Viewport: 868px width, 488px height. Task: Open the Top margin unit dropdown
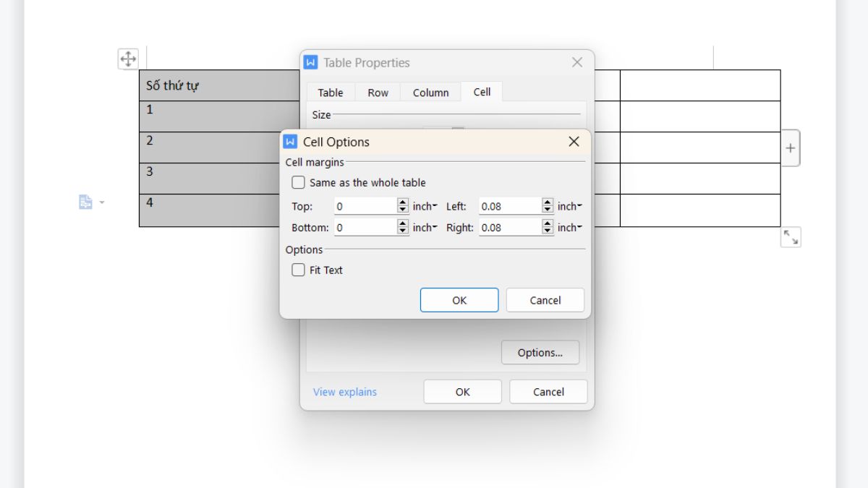(425, 207)
